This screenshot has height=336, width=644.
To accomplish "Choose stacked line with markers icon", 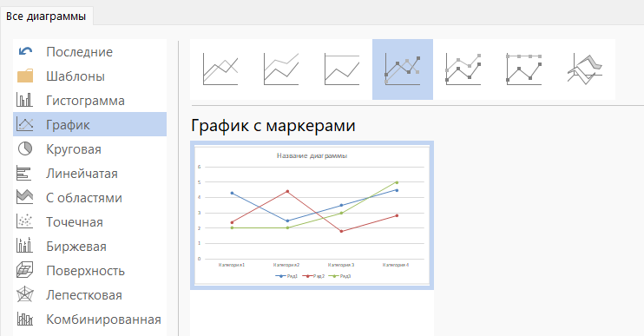I will 463,69.
